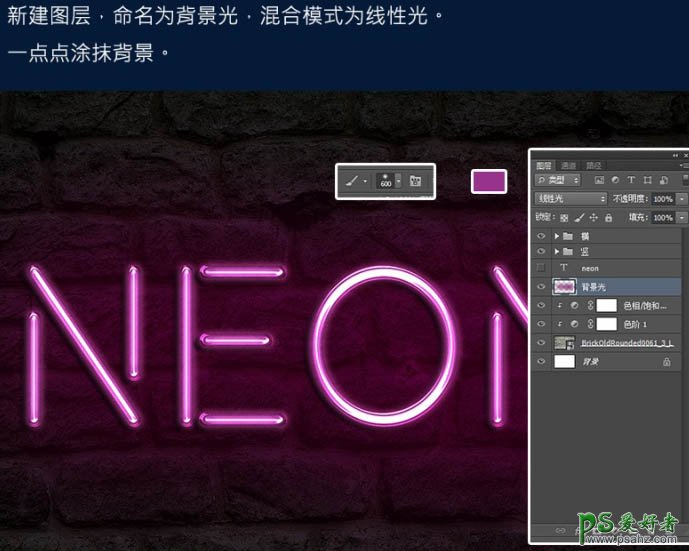Hide the 色阶 1 adjustment layer

click(541, 324)
